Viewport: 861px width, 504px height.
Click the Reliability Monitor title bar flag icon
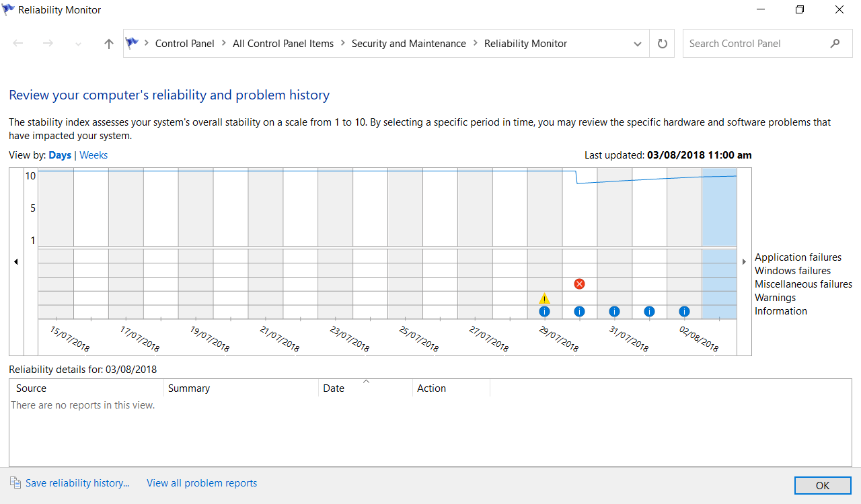pos(9,10)
